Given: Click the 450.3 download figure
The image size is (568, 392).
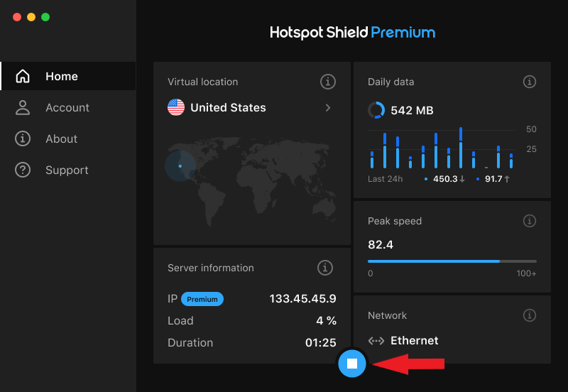Looking at the screenshot, I should pyautogui.click(x=446, y=179).
